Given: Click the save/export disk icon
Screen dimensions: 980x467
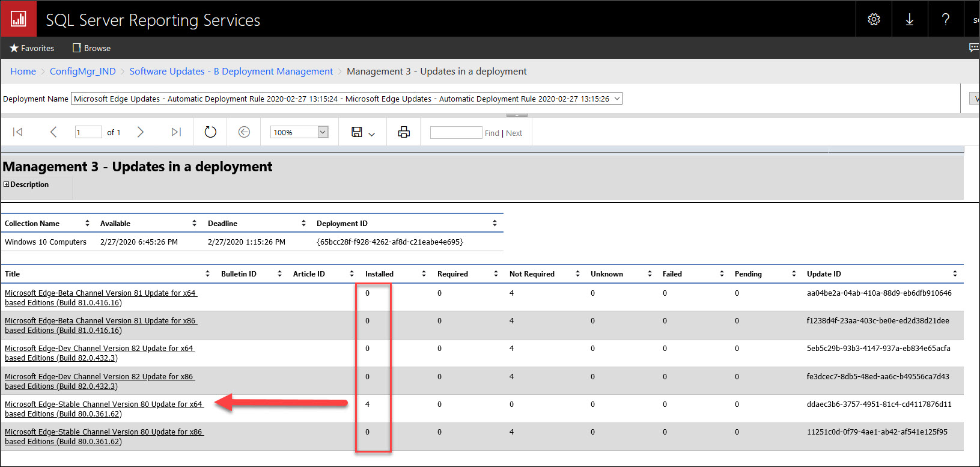Looking at the screenshot, I should [x=357, y=132].
